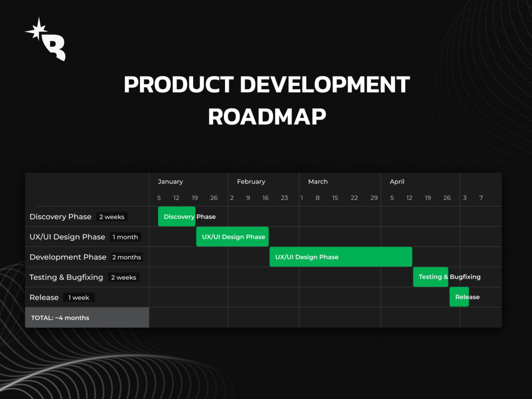Select the Release row label
Viewport: 532px width, 399px height.
[44, 297]
